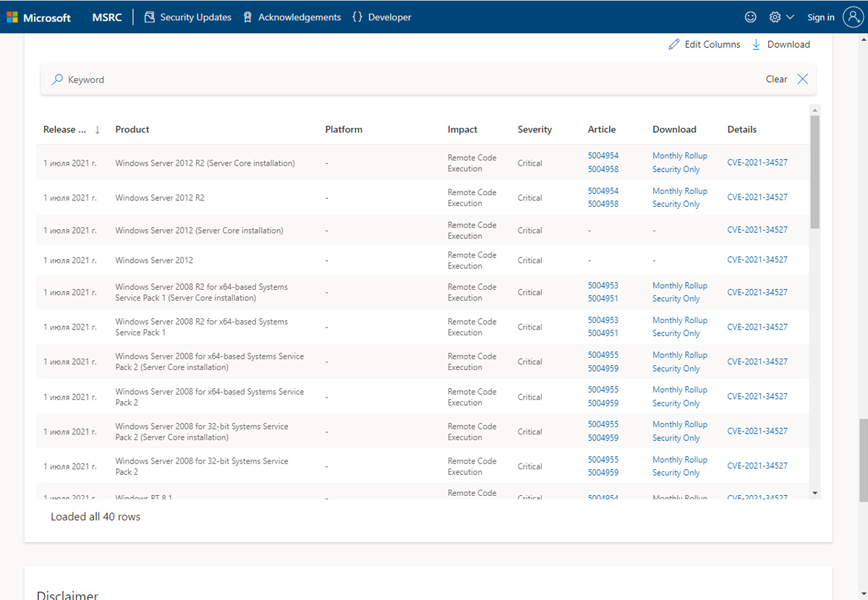Go to the Acknowledgements page
The height and width of the screenshot is (600, 868).
pyautogui.click(x=292, y=17)
